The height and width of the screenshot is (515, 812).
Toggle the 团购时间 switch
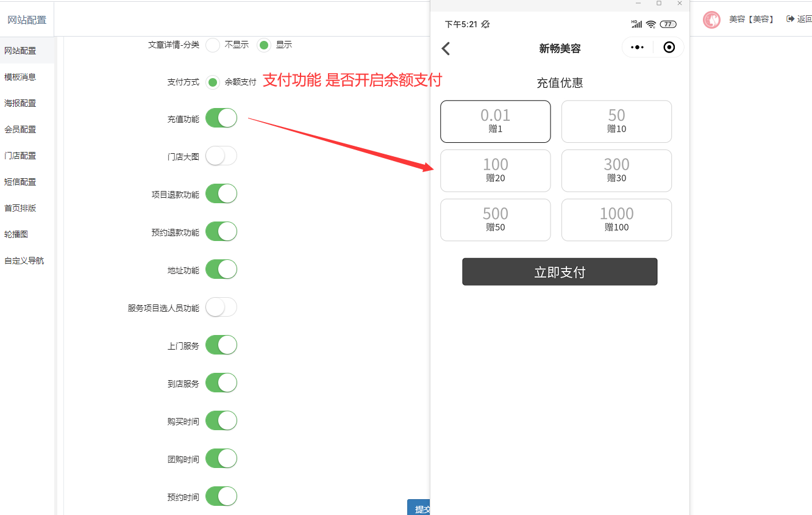[x=221, y=459]
